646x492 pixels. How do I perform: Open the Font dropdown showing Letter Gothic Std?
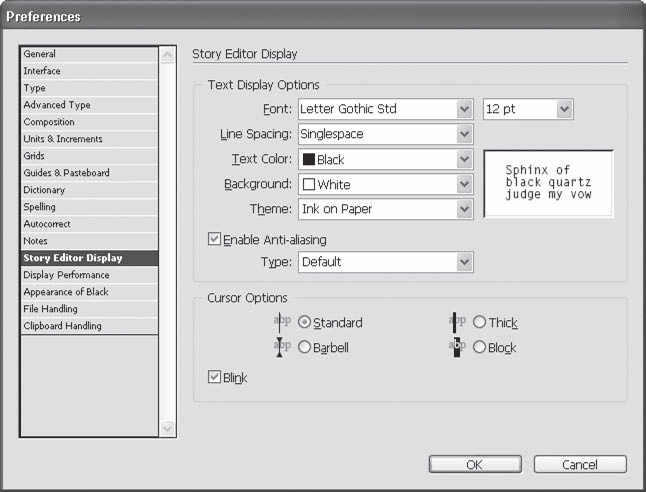click(385, 108)
